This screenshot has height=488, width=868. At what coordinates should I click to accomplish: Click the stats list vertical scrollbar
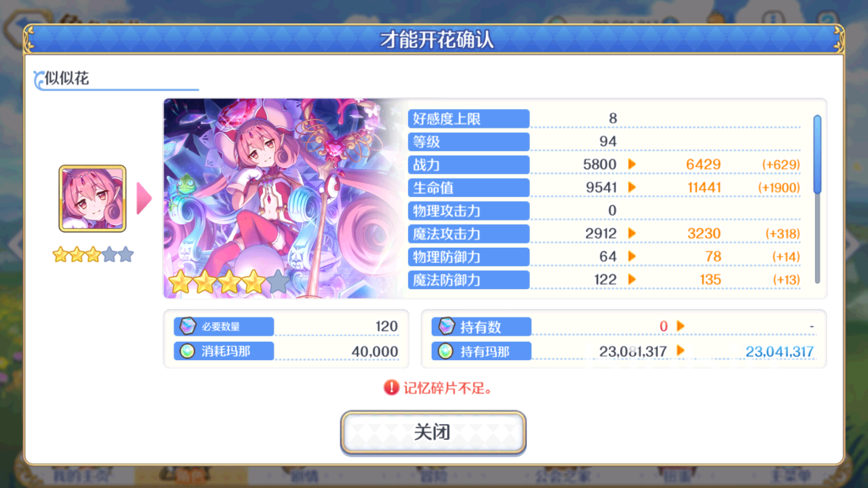(817, 199)
